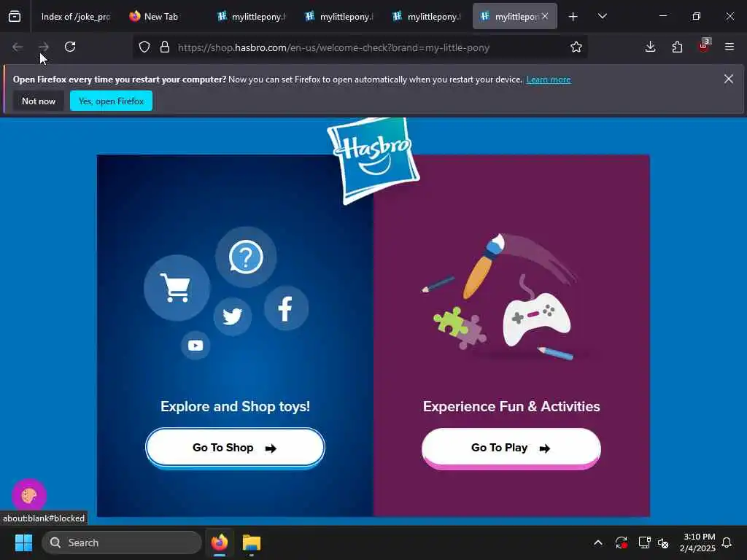Open File Explorer from taskbar

click(252, 542)
